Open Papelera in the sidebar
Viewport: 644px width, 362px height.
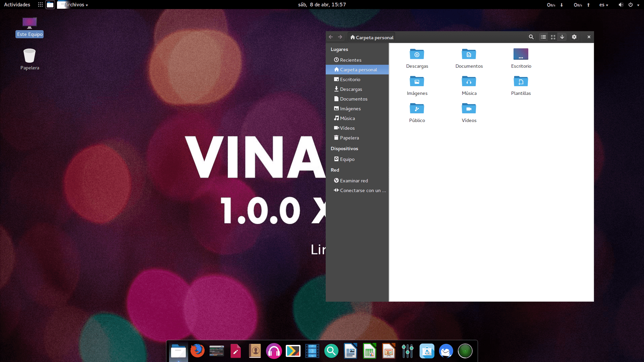point(357,138)
